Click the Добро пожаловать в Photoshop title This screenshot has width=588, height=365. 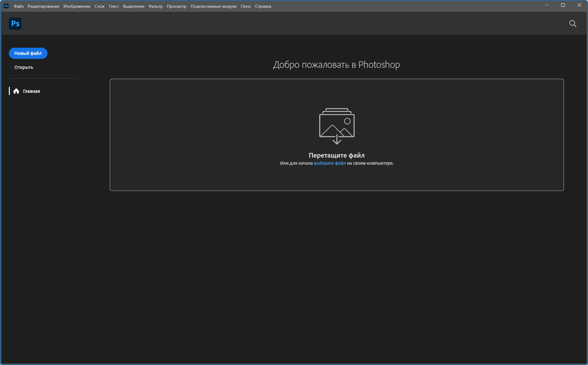point(337,65)
